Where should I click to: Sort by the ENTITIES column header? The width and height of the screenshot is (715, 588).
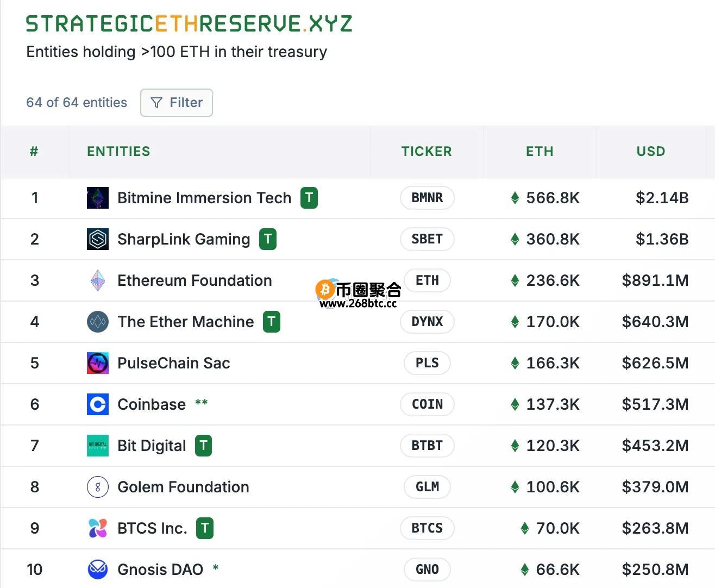tap(118, 151)
